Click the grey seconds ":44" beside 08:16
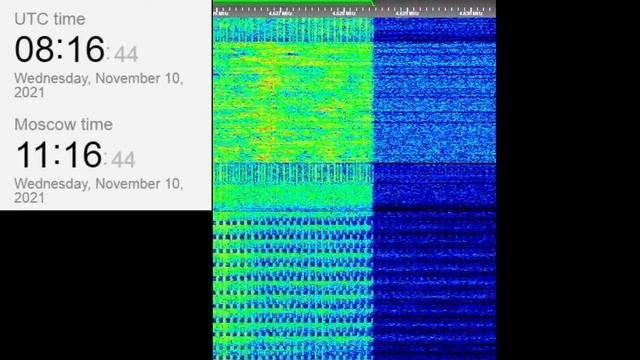Image resolution: width=640 pixels, height=360 pixels. (122, 54)
